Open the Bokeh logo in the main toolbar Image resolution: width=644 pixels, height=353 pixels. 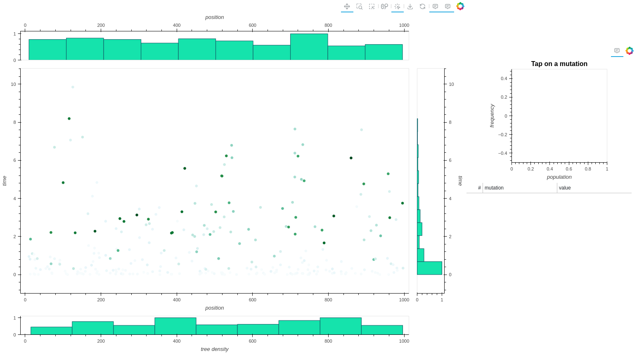tap(460, 6)
